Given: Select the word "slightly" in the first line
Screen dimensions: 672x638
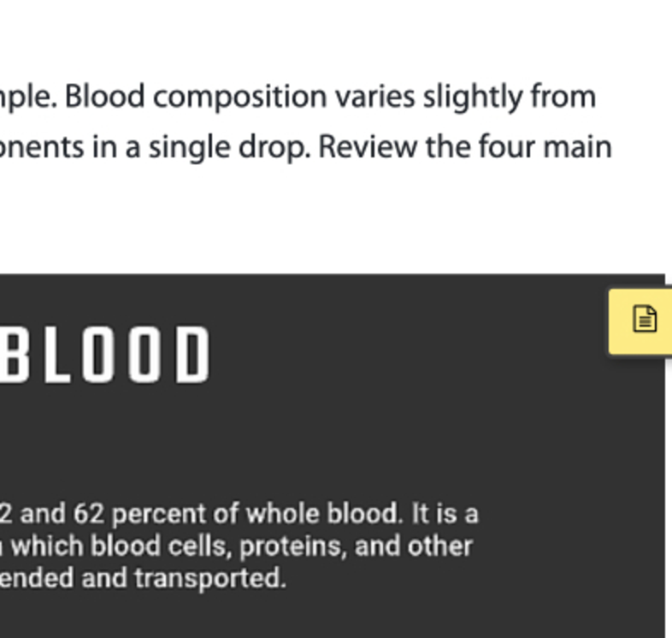Looking at the screenshot, I should [473, 97].
